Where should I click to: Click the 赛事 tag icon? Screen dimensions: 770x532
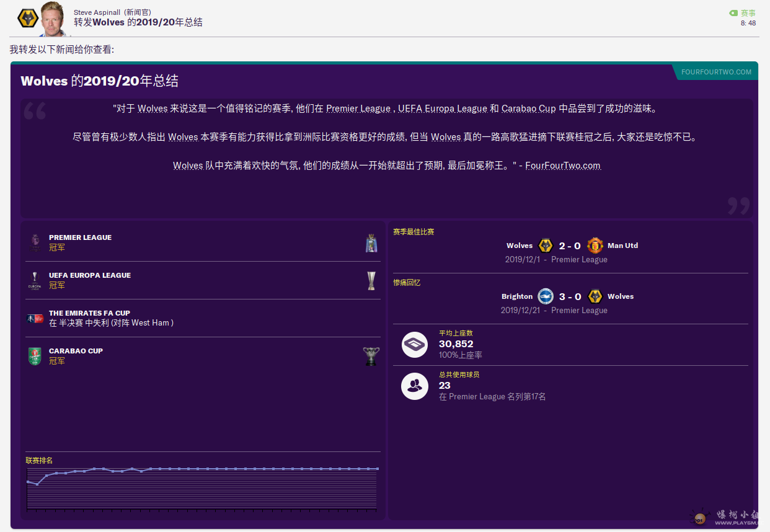click(x=733, y=13)
